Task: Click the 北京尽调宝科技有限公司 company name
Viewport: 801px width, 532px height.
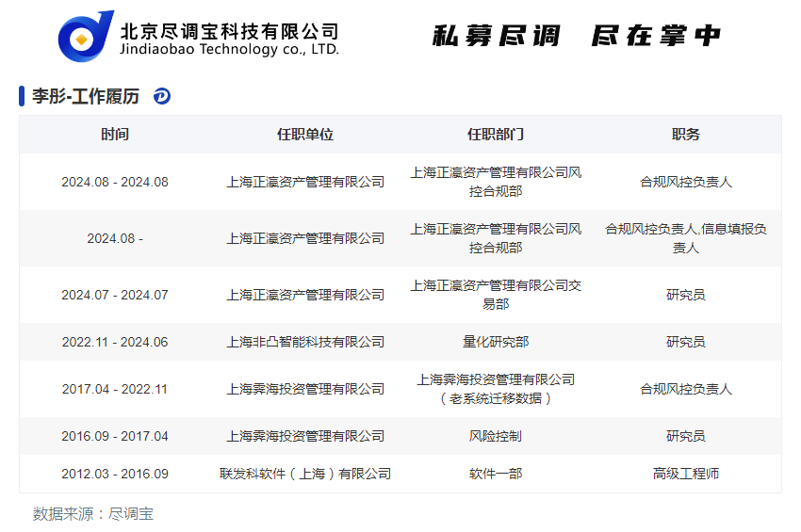Action: pos(229,32)
